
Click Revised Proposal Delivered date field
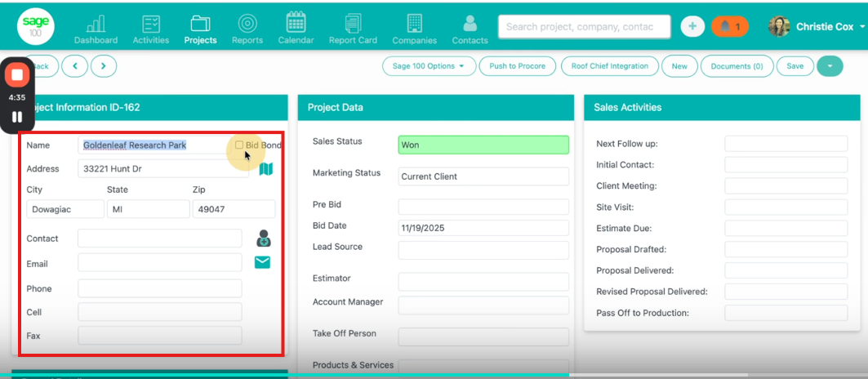[x=786, y=292]
